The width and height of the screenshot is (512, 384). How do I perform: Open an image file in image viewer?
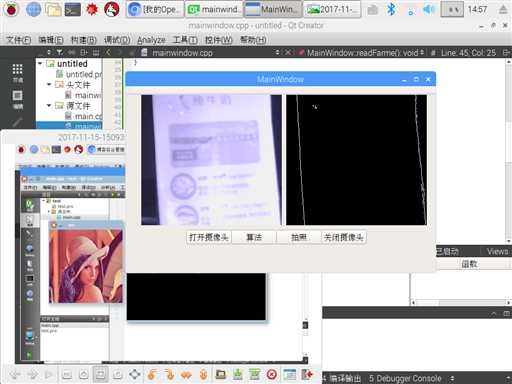click(220, 374)
